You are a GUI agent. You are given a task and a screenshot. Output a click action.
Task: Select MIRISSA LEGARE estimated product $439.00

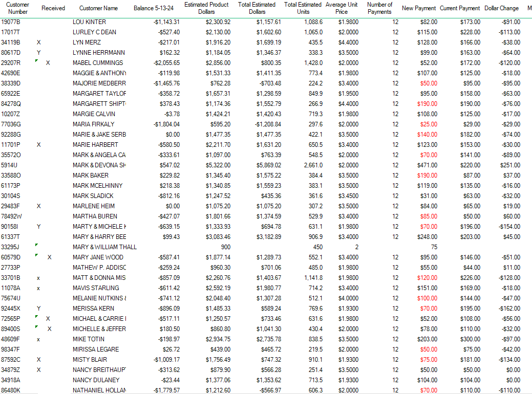tap(220, 349)
